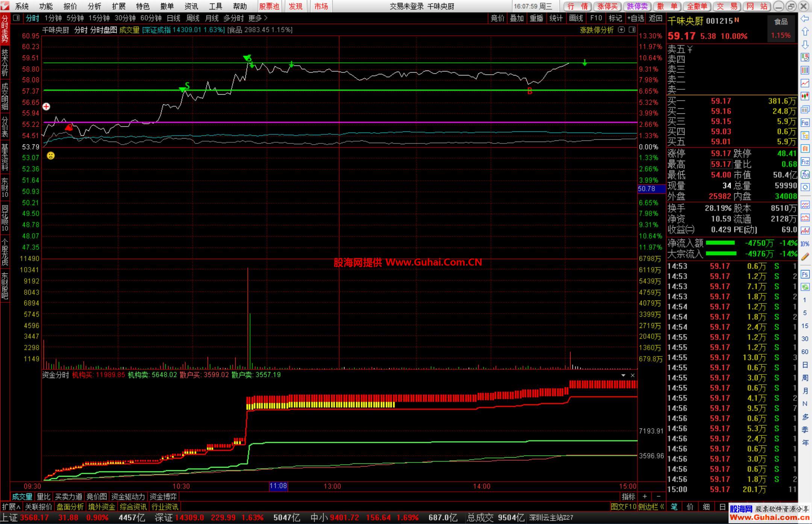Screen dimensions: 812x524
Task: Click the 食品 sector box
Action: [781, 29]
